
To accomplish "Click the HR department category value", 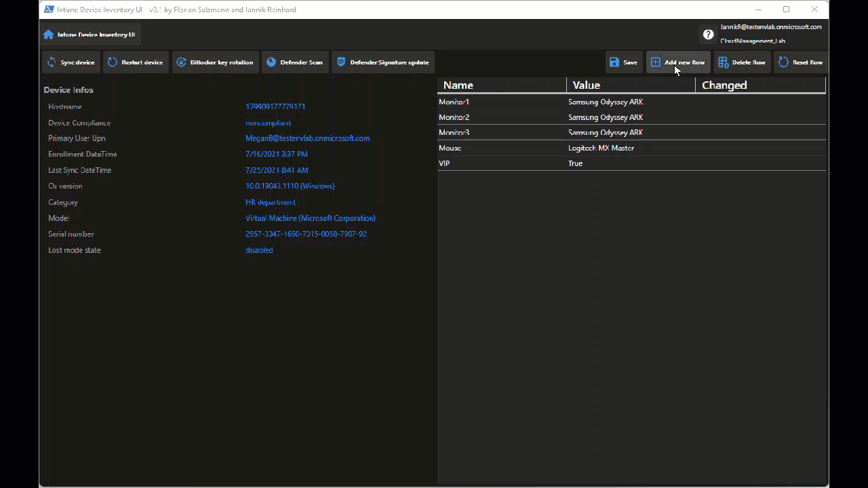I will click(x=271, y=202).
